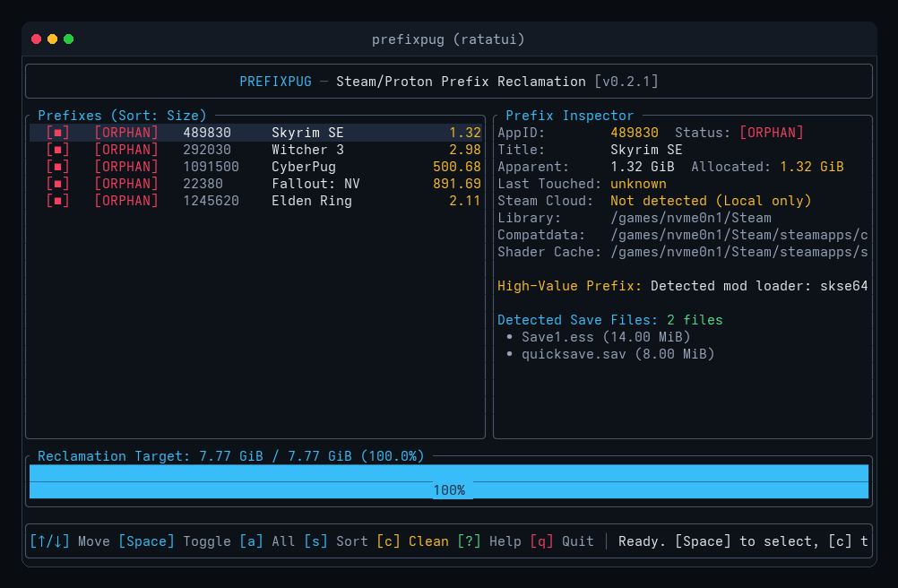
Task: Click the [ORPHAN] tag on the Witcher 3 row
Action: tap(126, 150)
